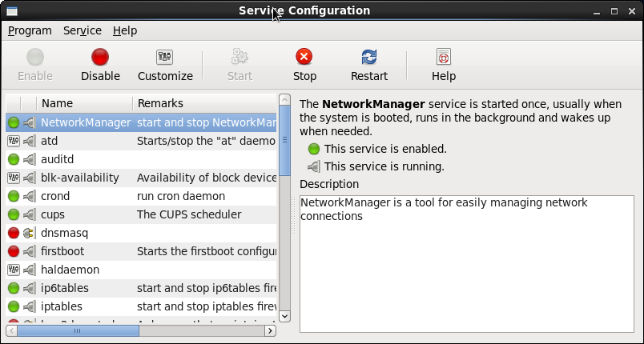Select the firstboot service name

(62, 251)
